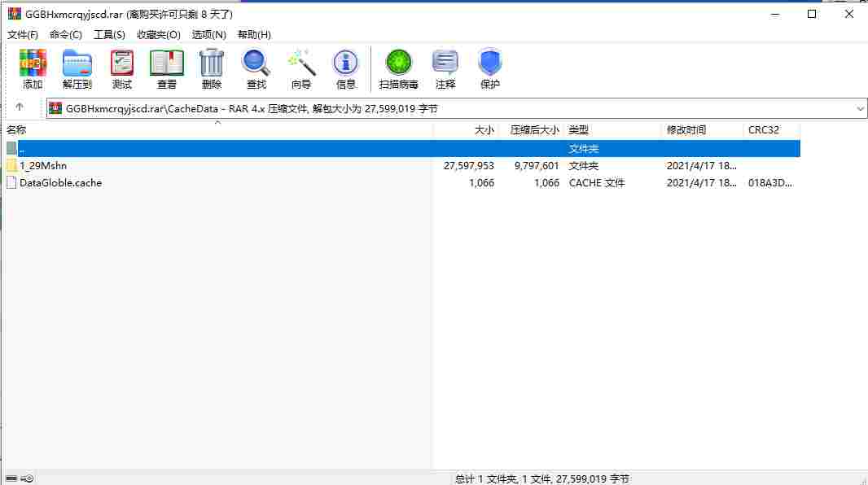Screen dimensions: 868x485
Task: Open the Tools (工具) menu
Action: pos(109,35)
